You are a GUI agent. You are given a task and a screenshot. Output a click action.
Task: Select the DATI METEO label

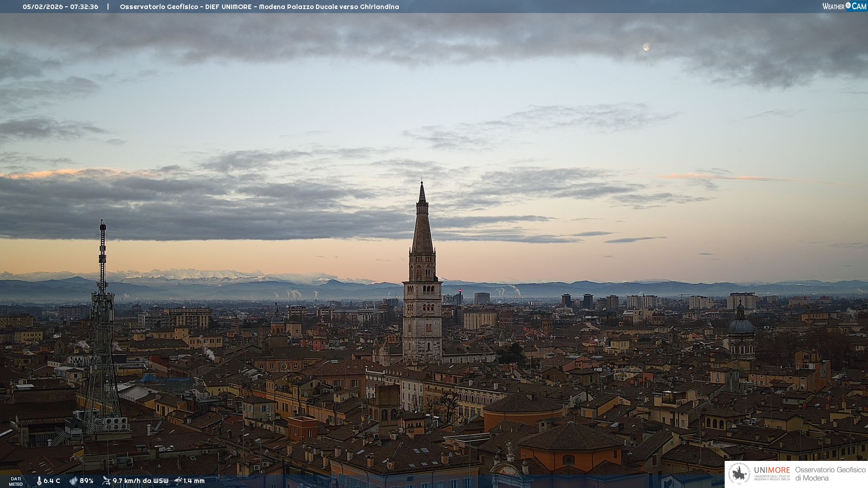point(16,481)
